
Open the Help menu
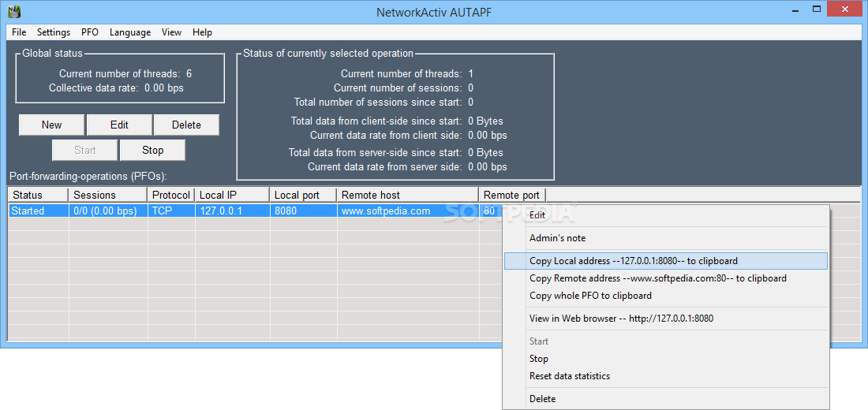[202, 32]
